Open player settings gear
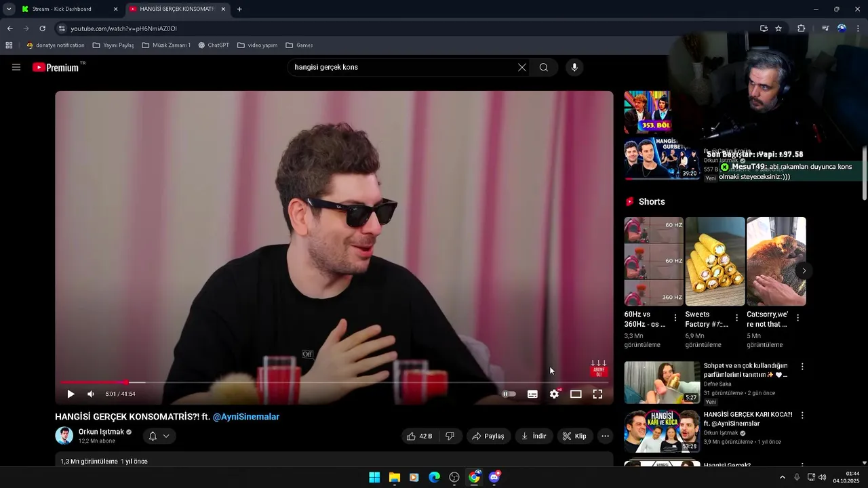This screenshot has height=488, width=868. [x=555, y=394]
